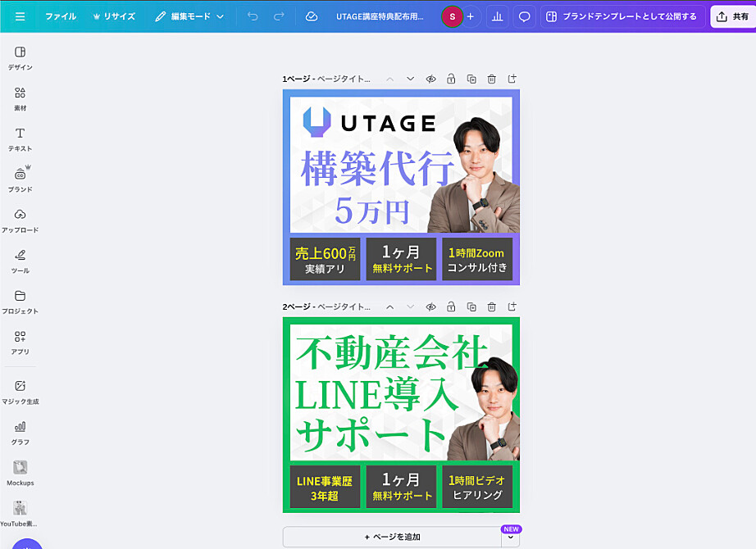Open the Mockups app
Screen dimensions: 756x549
20,474
